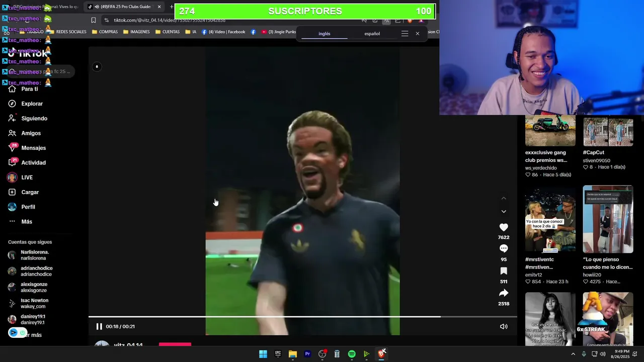Mute the video volume icon
644x362 pixels.
(x=504, y=326)
